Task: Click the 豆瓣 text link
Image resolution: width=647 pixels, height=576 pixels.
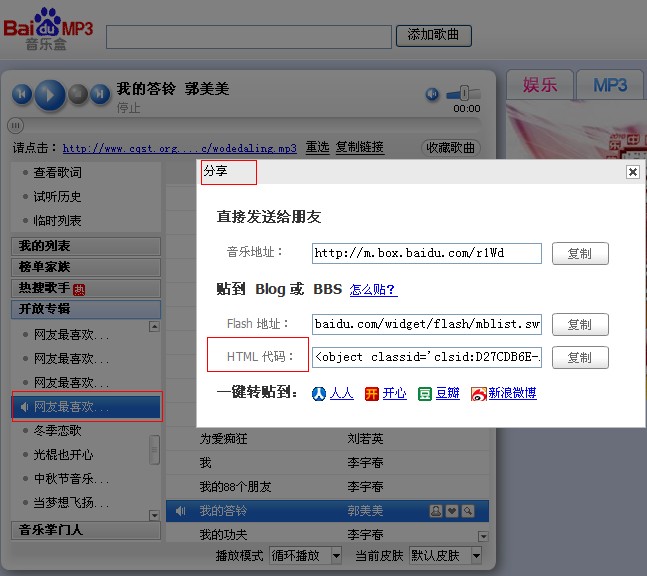Action: [x=447, y=393]
